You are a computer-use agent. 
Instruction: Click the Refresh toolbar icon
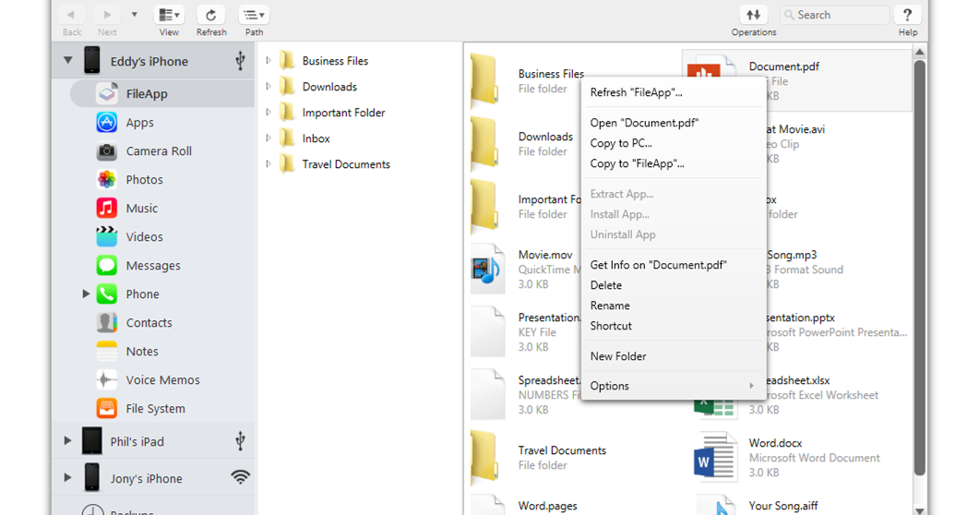[x=211, y=15]
